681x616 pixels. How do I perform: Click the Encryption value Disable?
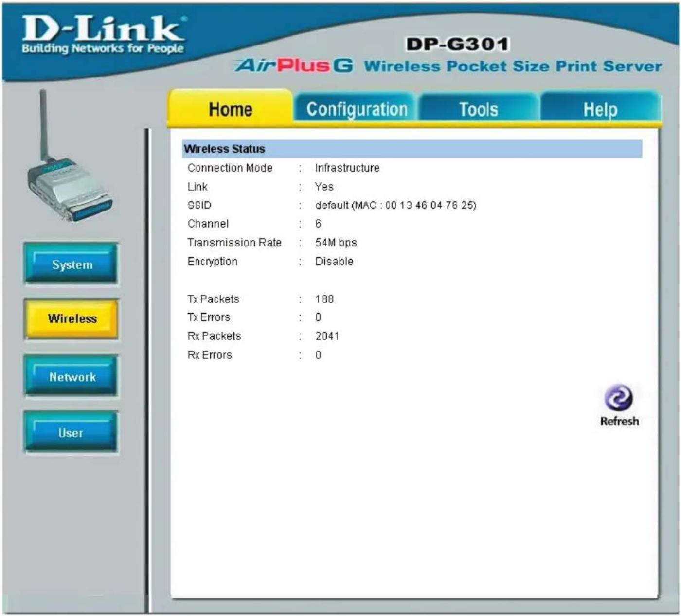(334, 262)
